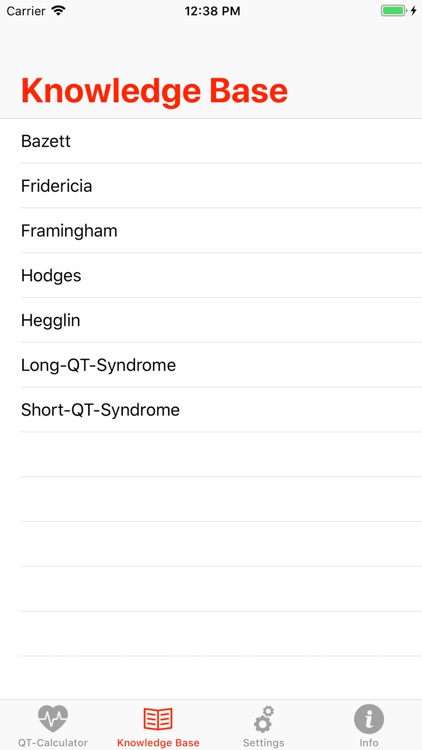
Task: Open the Long-QT-Syndrome article
Action: (211, 365)
